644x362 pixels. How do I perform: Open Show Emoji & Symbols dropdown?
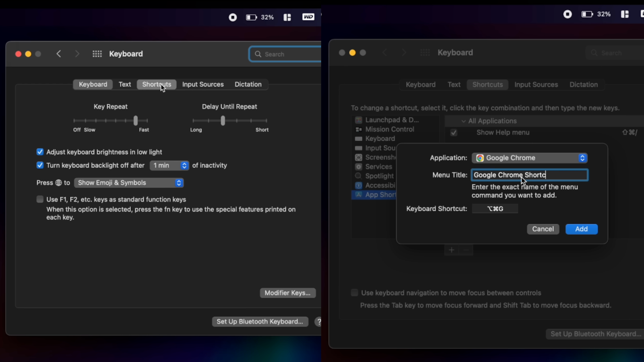point(129,183)
